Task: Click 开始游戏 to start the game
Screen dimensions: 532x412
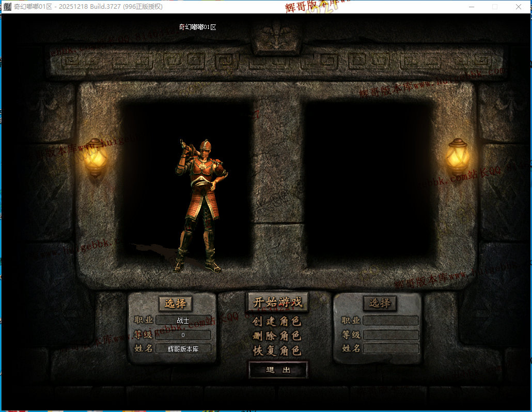Action: click(277, 302)
